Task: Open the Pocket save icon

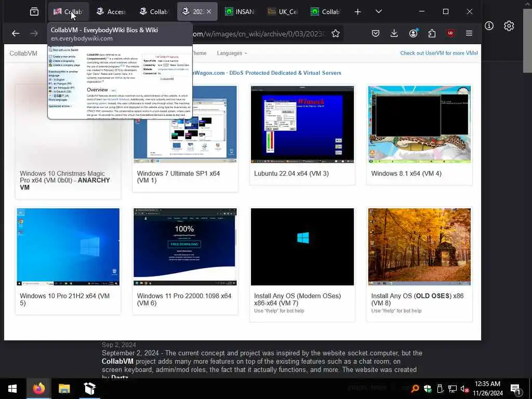Action: click(x=375, y=33)
